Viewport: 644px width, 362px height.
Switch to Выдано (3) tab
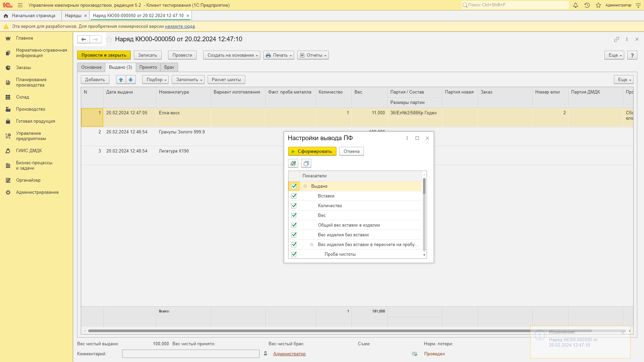120,67
